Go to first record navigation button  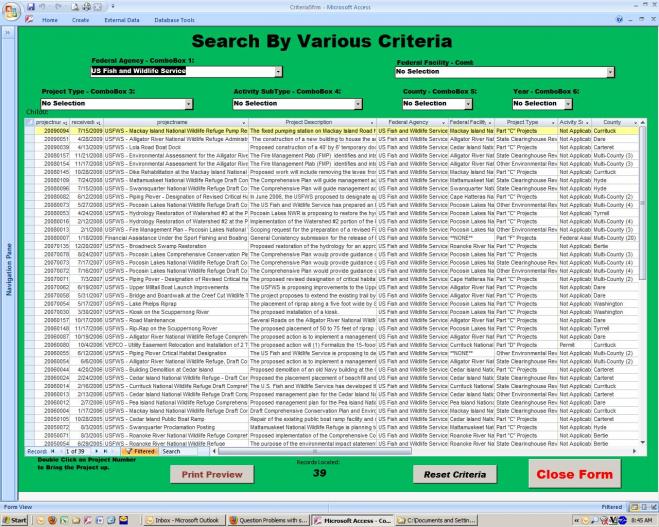pyautogui.click(x=53, y=451)
